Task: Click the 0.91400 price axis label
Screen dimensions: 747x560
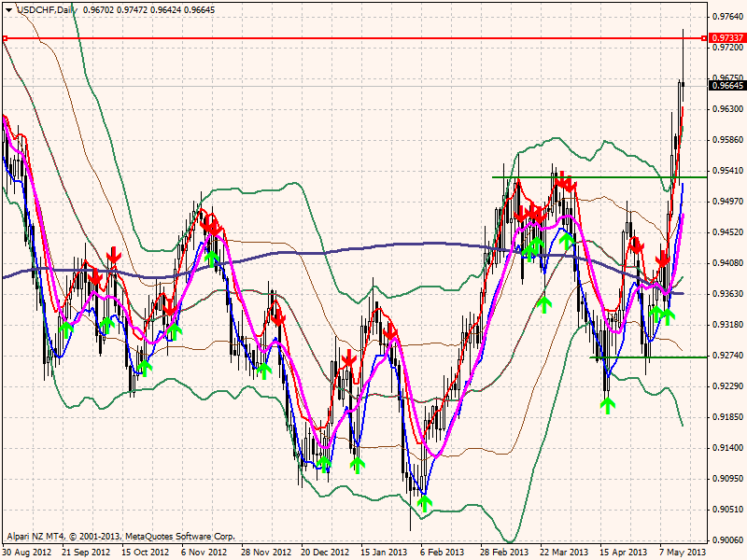Action: [x=727, y=448]
